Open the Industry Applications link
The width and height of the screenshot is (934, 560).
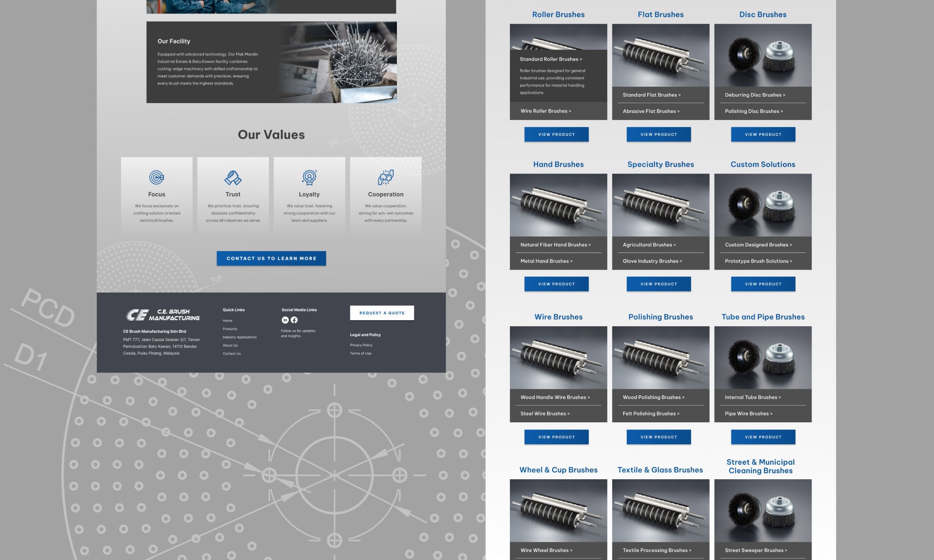point(240,337)
